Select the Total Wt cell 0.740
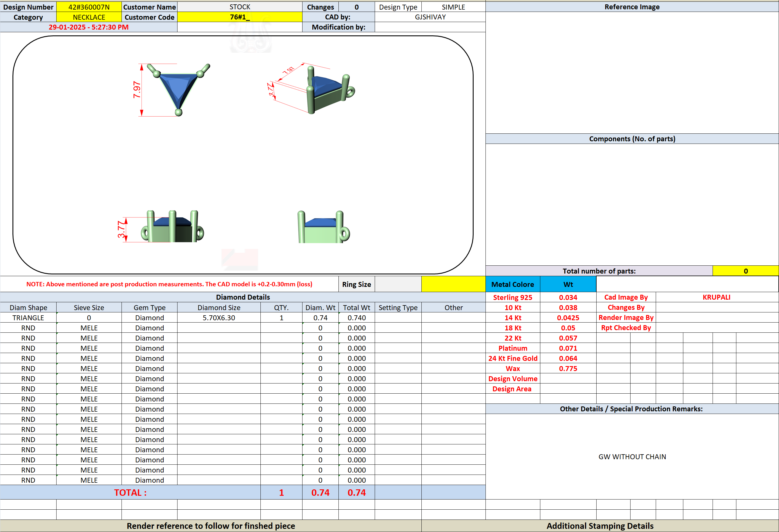The height and width of the screenshot is (532, 779). (357, 318)
